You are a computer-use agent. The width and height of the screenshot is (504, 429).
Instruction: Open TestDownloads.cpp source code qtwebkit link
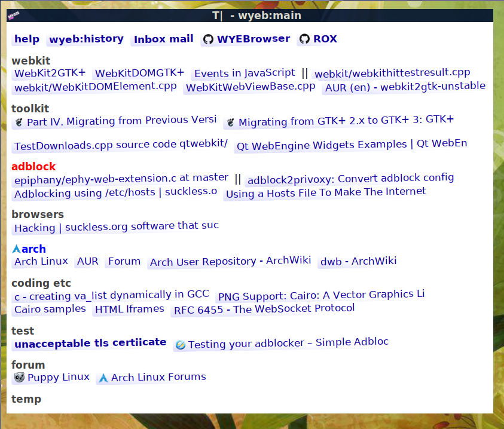[121, 145]
